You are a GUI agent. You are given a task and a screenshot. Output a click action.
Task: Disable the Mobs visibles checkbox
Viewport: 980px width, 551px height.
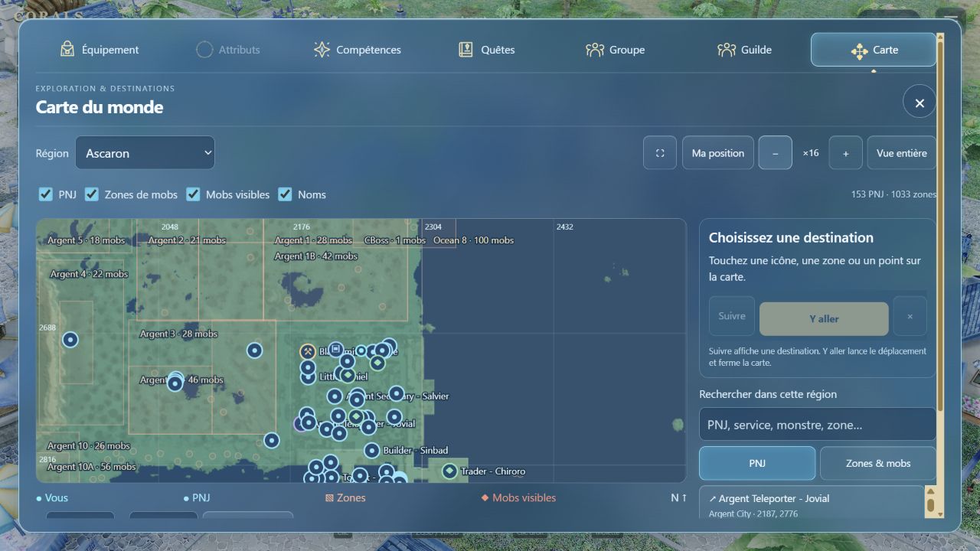193,194
